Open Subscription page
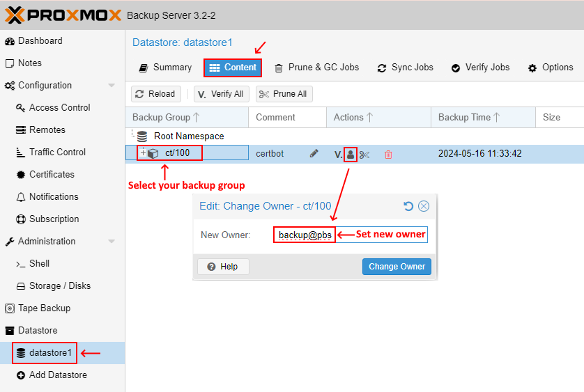The width and height of the screenshot is (584, 392). (x=47, y=219)
